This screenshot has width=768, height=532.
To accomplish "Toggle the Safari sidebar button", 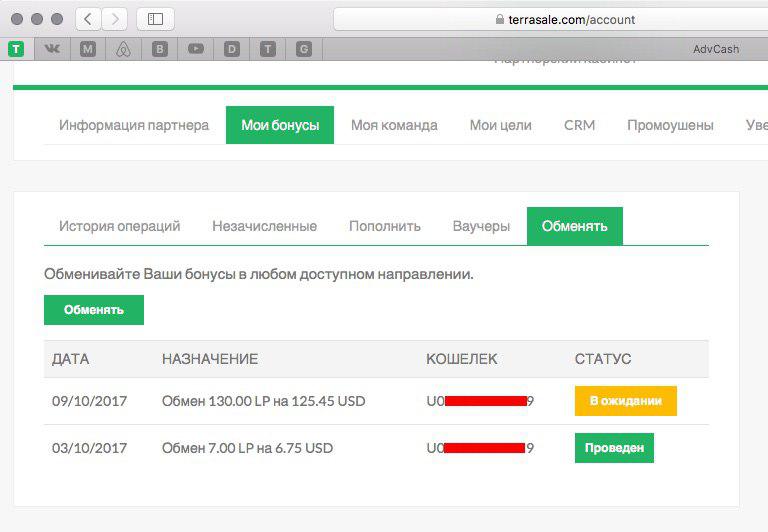I will pos(155,19).
